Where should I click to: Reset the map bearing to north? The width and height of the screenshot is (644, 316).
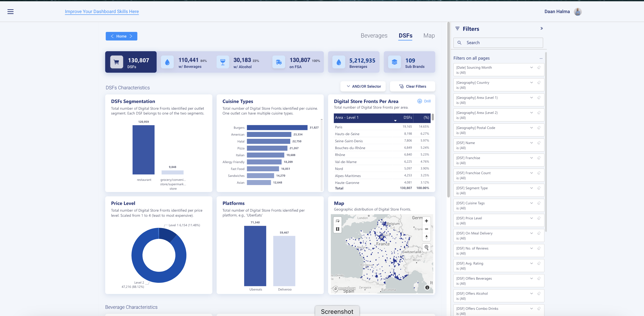(426, 237)
